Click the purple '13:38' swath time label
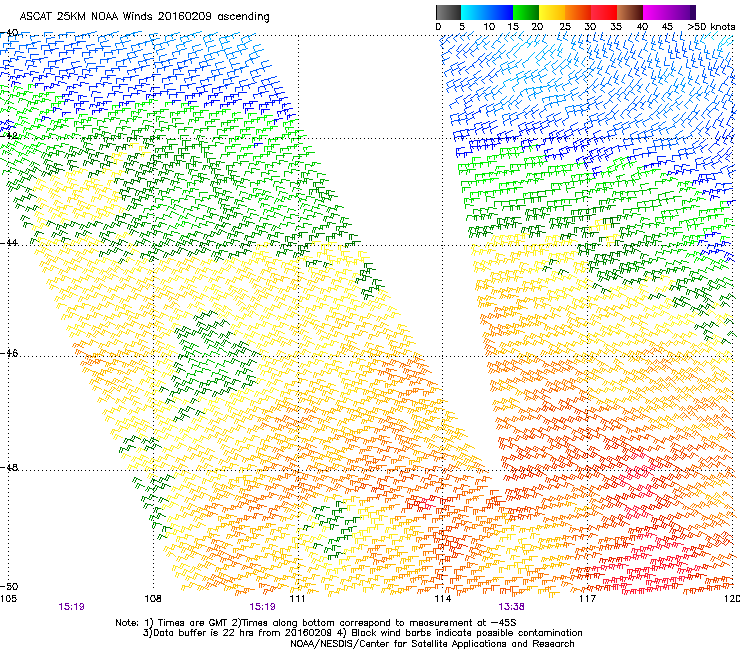 [511, 607]
